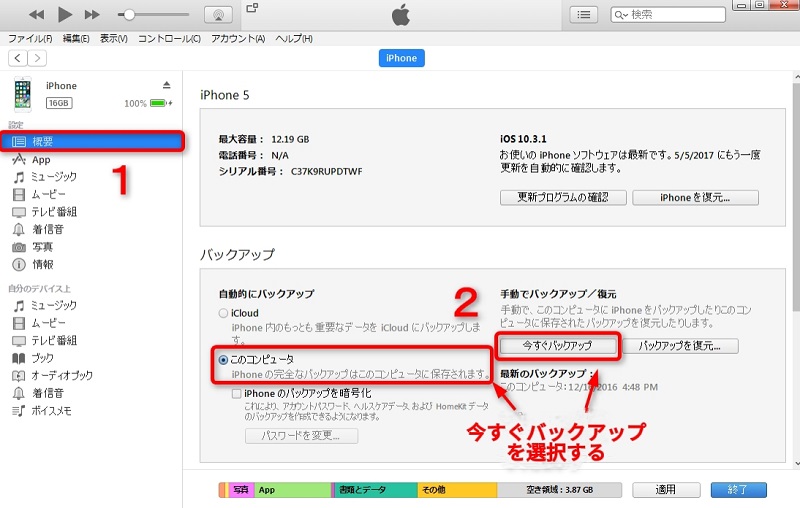Click the serial number C37K9RUPDTWF
The image size is (800, 508).
327,171
